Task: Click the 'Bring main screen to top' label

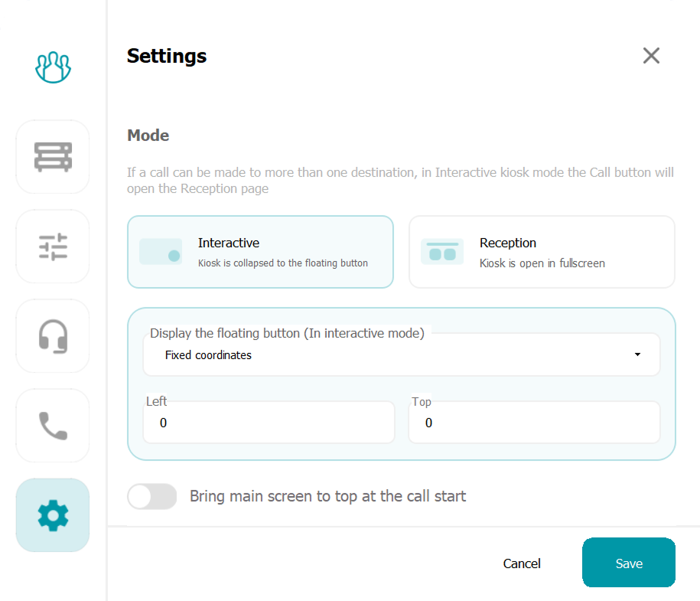Action: [x=327, y=496]
